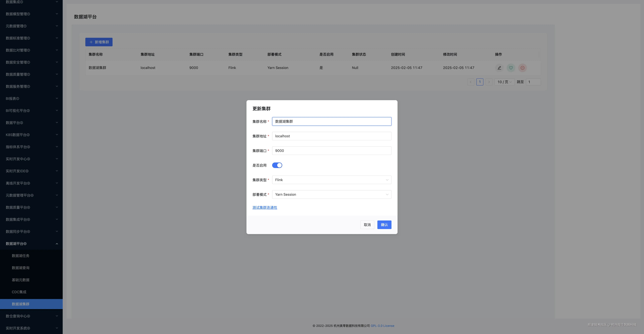Image resolution: width=644 pixels, height=334 pixels.
Task: Expand the 数据安全管理 sidebar menu
Action: 31,62
